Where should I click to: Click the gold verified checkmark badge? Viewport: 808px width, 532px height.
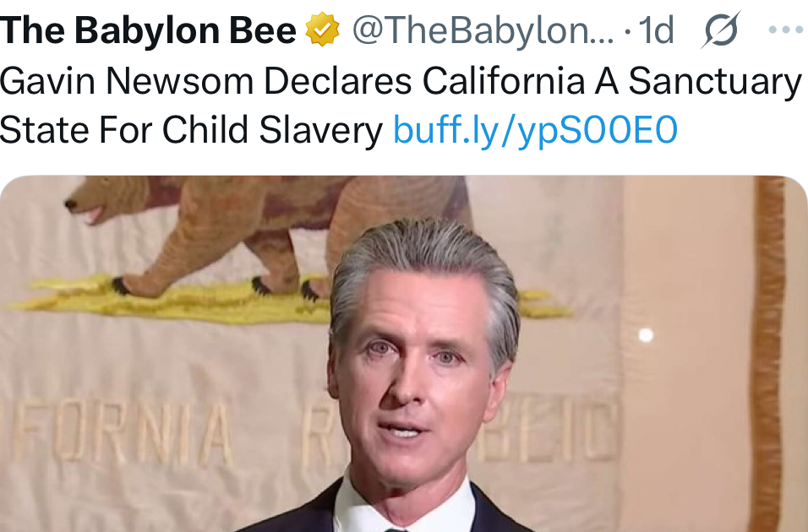323,30
